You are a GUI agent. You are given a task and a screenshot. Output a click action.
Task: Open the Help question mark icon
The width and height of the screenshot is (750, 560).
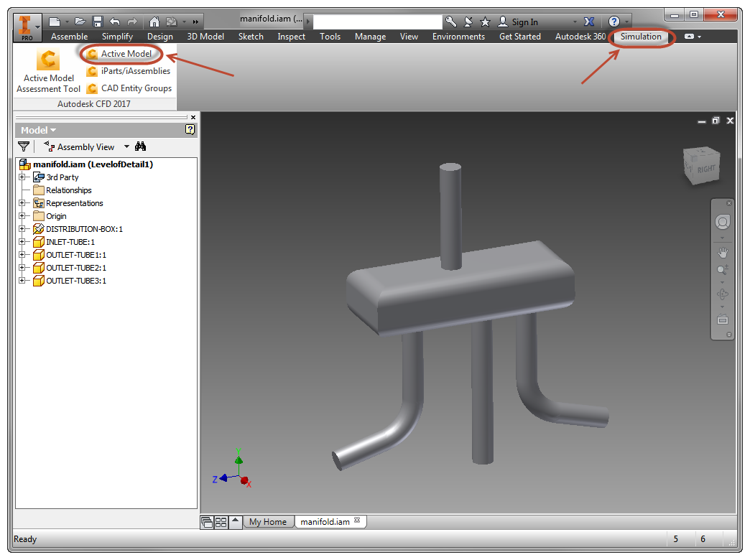click(614, 22)
